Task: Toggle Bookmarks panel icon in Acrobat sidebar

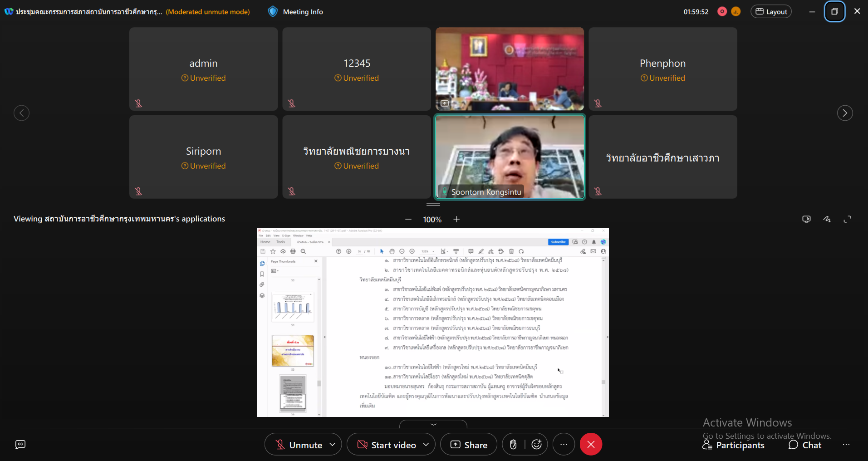Action: 262,274
